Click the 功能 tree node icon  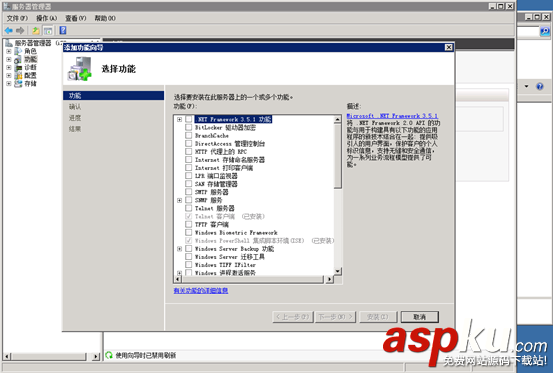tap(18, 59)
